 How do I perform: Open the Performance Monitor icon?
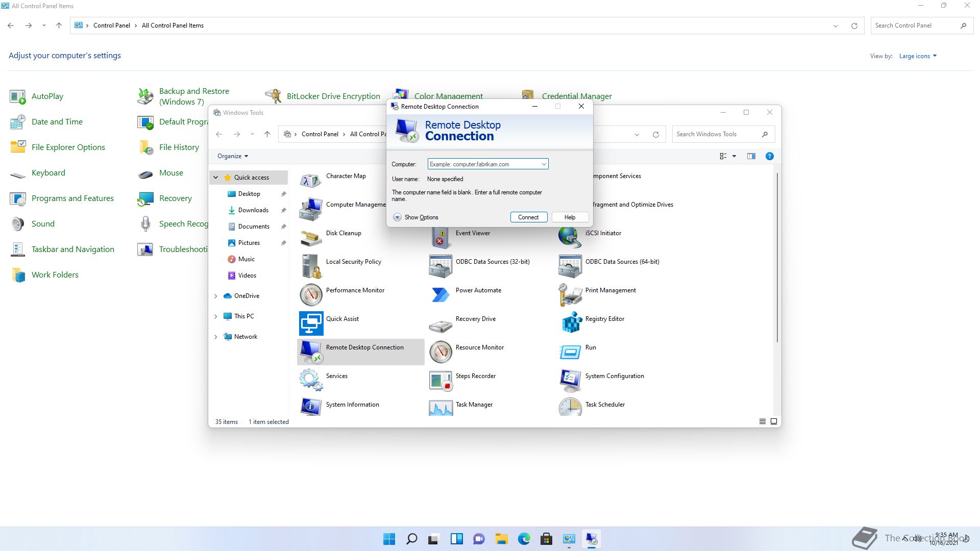point(311,294)
